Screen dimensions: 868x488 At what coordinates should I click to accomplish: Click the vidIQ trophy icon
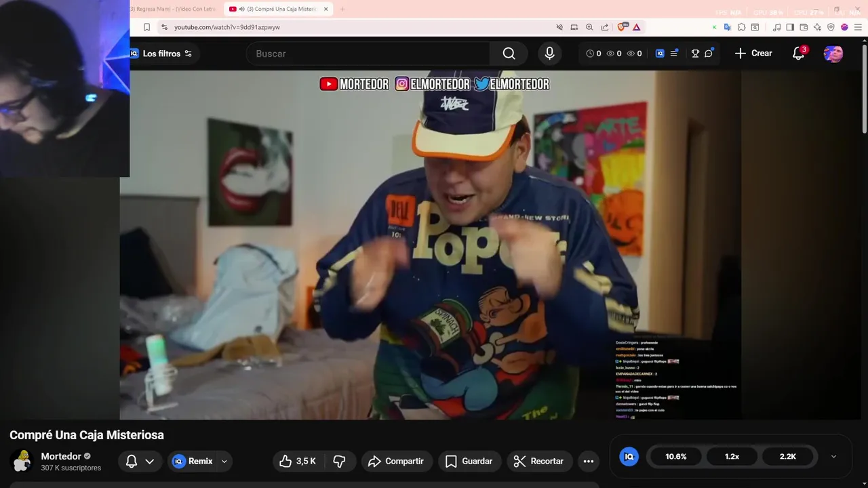point(695,54)
